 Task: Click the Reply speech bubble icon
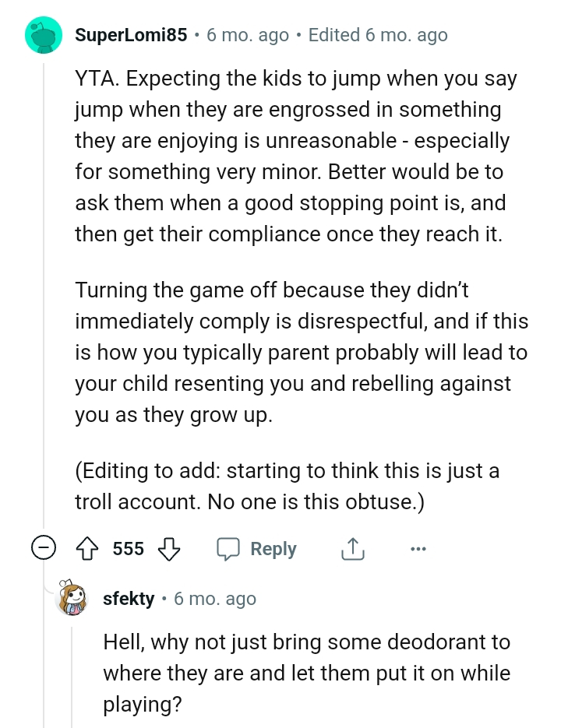tap(230, 548)
